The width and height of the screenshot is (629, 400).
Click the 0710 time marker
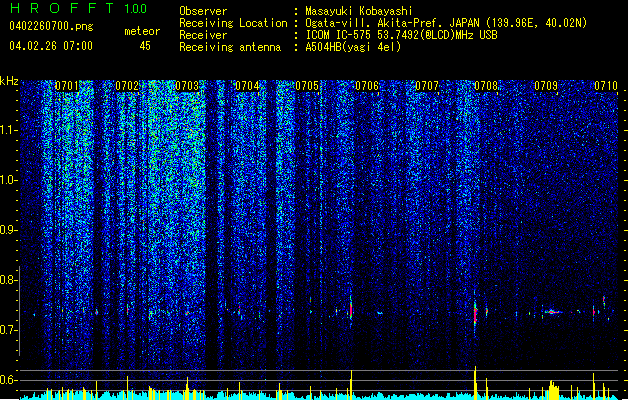coord(606,86)
